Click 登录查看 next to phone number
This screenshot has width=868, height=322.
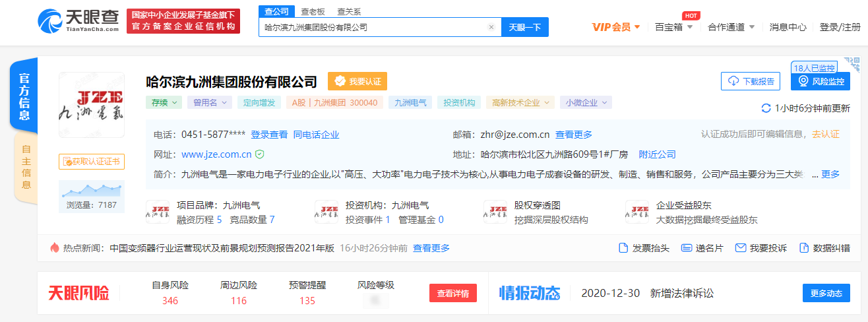pos(269,135)
